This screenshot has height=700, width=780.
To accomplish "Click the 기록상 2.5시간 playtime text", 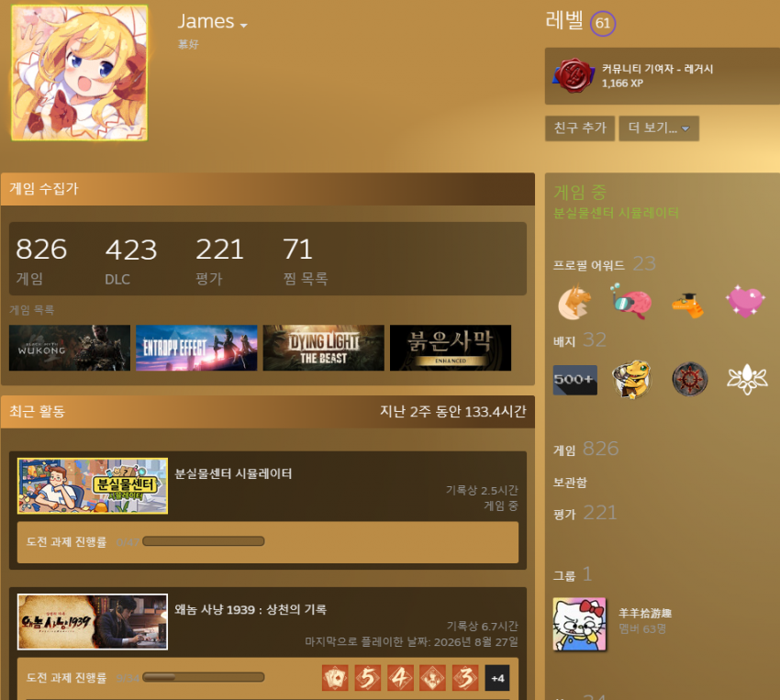I will coord(482,490).
